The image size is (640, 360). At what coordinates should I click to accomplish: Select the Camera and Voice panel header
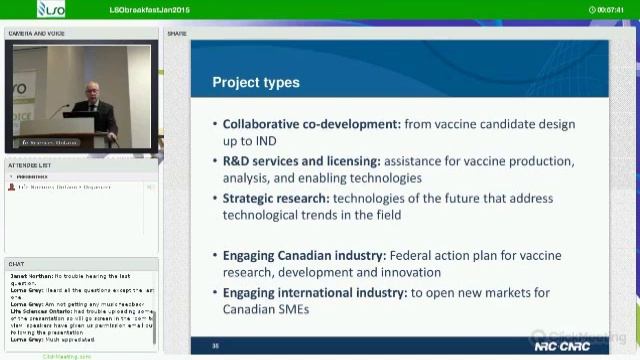[x=81, y=33]
